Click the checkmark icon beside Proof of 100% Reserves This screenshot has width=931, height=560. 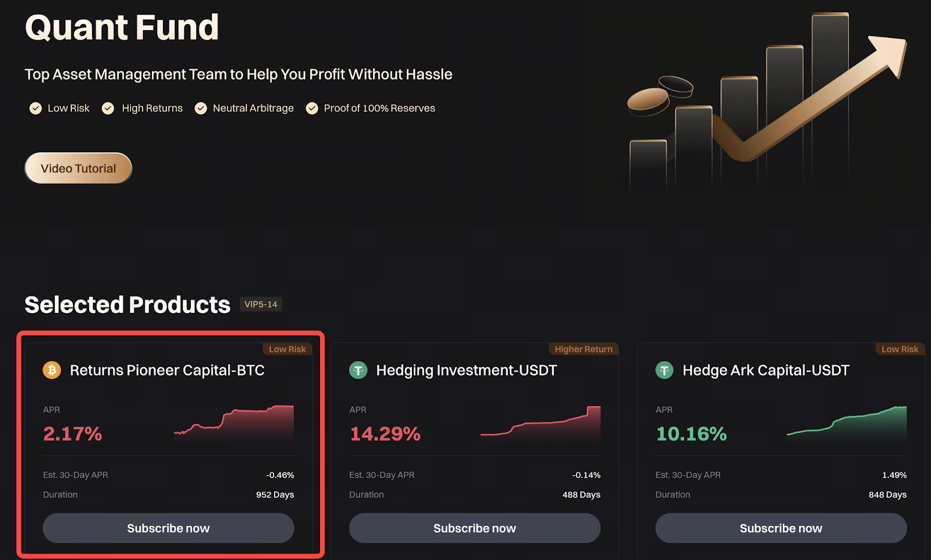pos(312,108)
